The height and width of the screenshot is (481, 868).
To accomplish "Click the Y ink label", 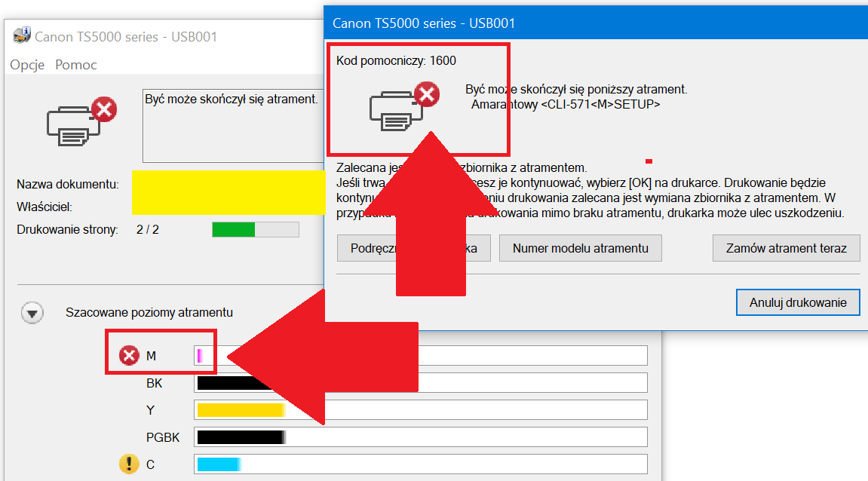I will (x=150, y=410).
